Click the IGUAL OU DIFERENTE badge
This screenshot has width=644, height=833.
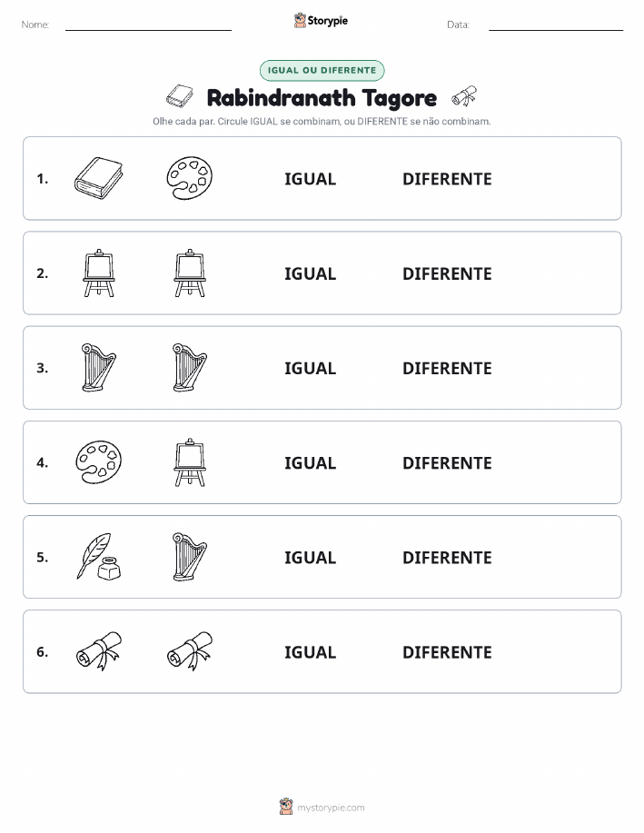coord(322,70)
